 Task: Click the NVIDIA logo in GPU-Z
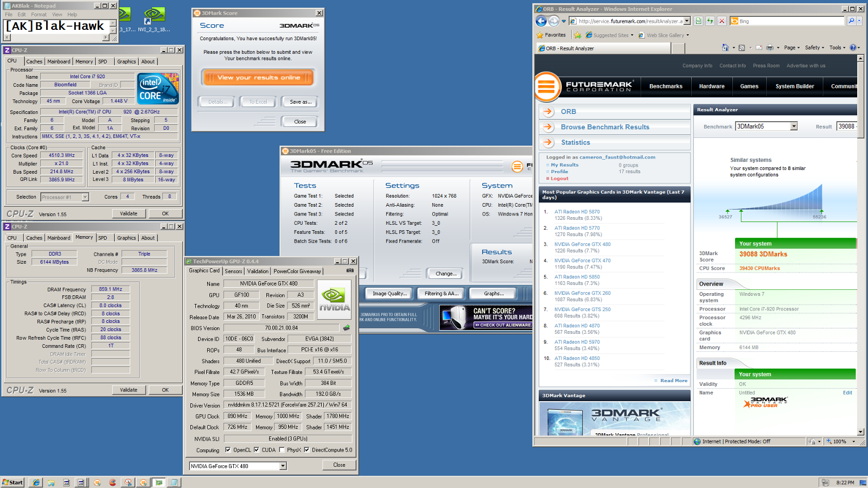(334, 299)
